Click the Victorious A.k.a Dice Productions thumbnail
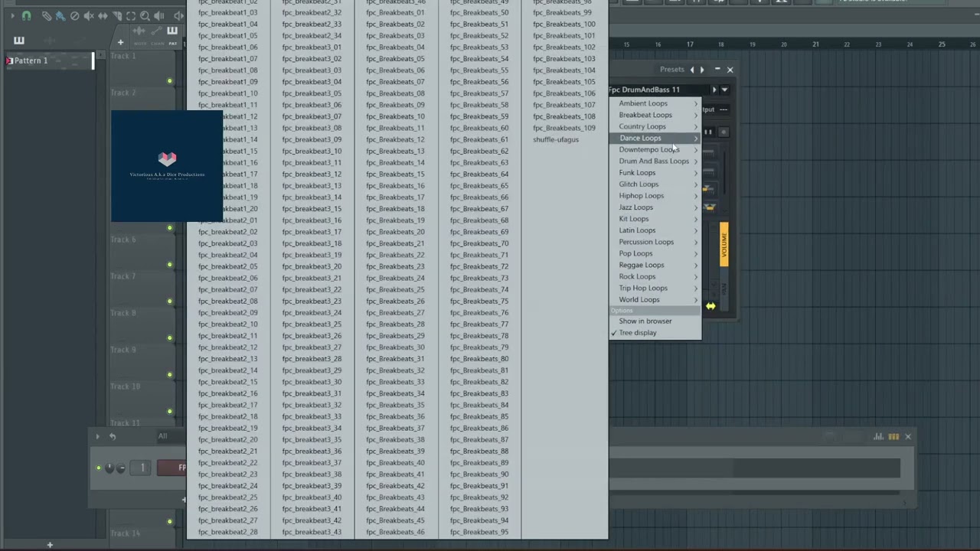Viewport: 980px width, 551px height. 167,166
